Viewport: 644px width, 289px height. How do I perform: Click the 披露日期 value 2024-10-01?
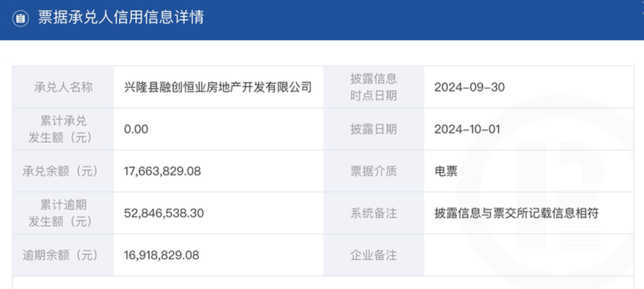[x=469, y=129]
